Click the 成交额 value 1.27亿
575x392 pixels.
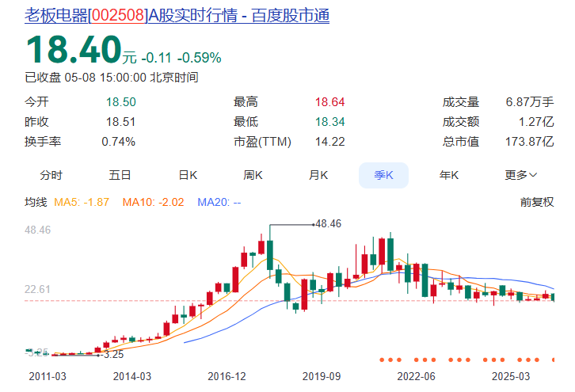(536, 122)
